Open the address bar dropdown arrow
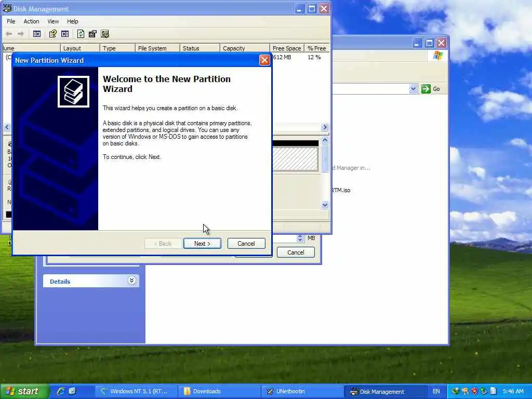The height and width of the screenshot is (399, 532). [413, 89]
